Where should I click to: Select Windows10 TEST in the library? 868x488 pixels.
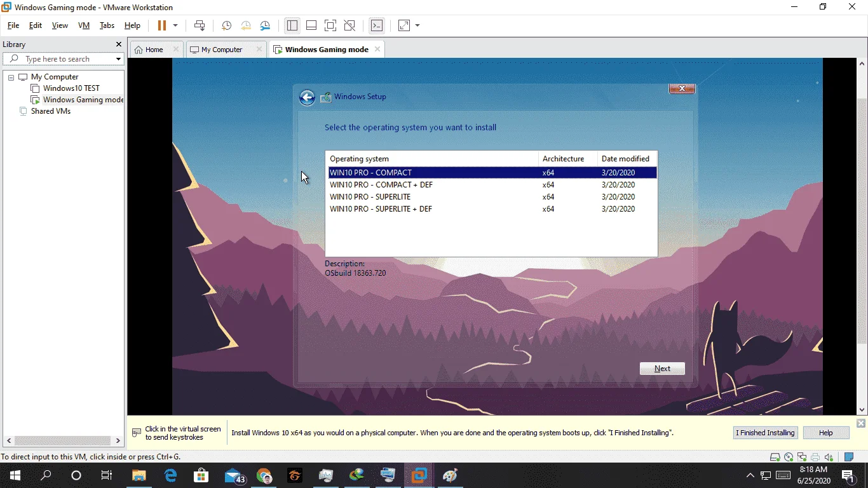click(x=71, y=88)
